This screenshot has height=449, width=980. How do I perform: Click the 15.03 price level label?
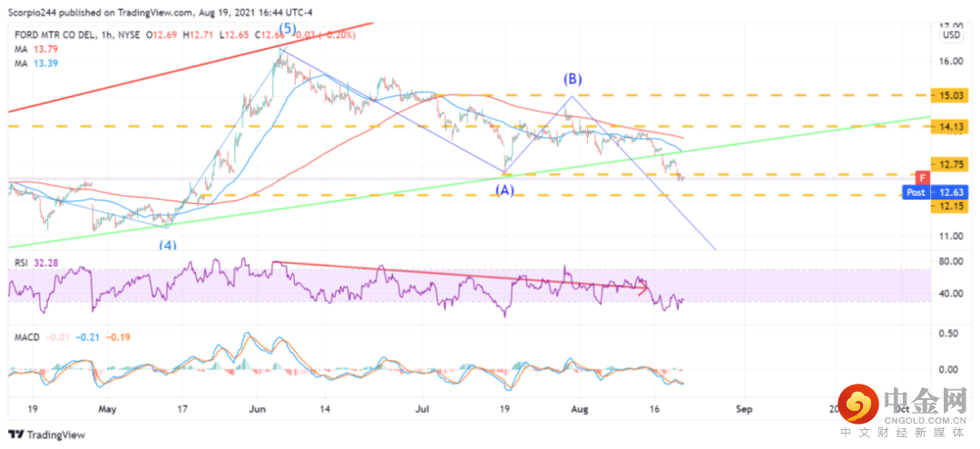(948, 95)
